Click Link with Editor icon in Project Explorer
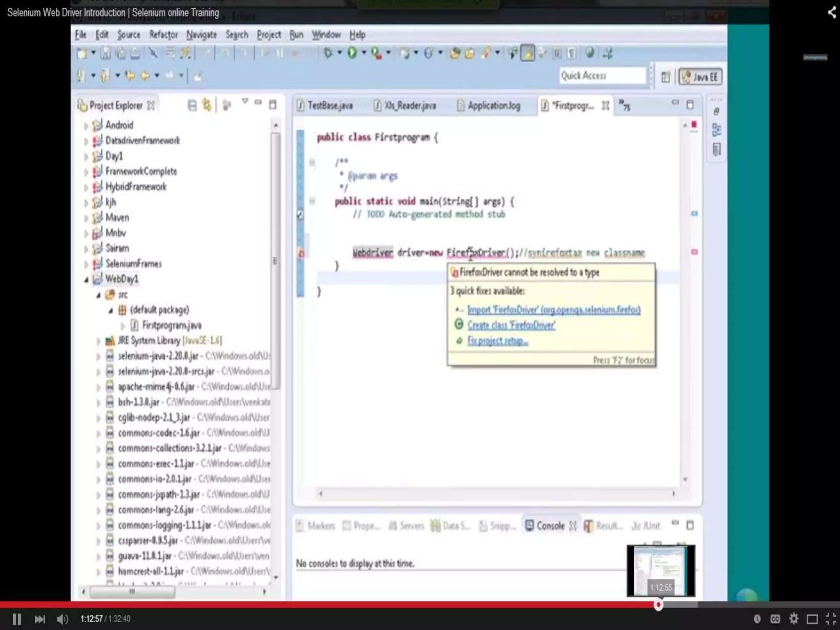840x630 pixels. pos(207,105)
